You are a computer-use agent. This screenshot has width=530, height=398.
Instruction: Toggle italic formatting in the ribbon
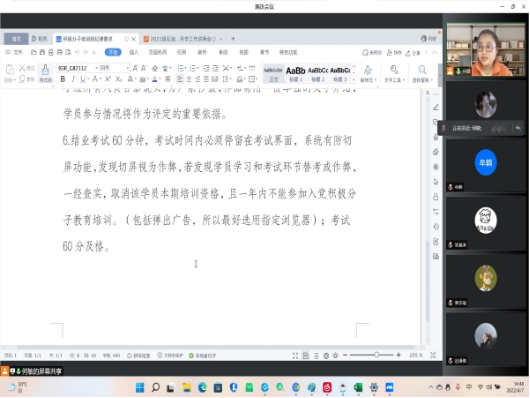pos(73,79)
